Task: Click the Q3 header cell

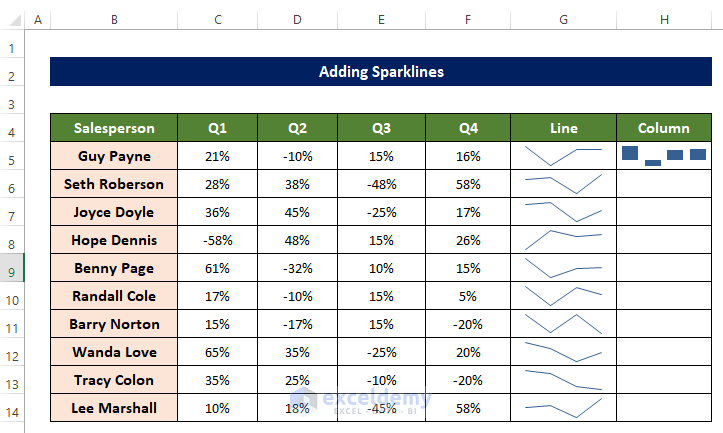Action: pyautogui.click(x=381, y=127)
